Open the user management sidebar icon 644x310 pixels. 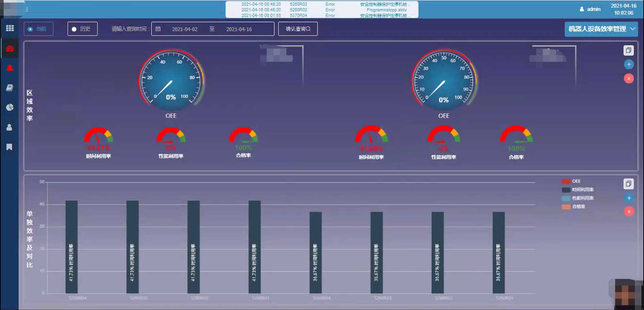tap(9, 127)
